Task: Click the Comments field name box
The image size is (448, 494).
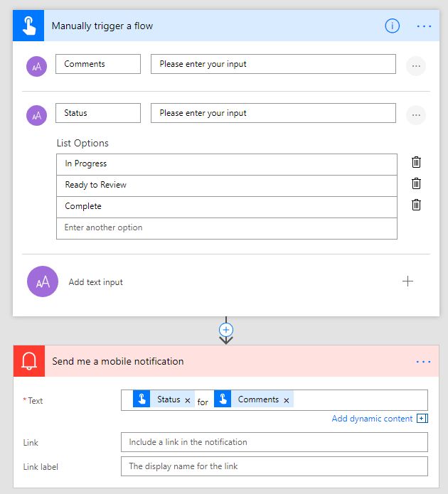Action: coord(98,64)
